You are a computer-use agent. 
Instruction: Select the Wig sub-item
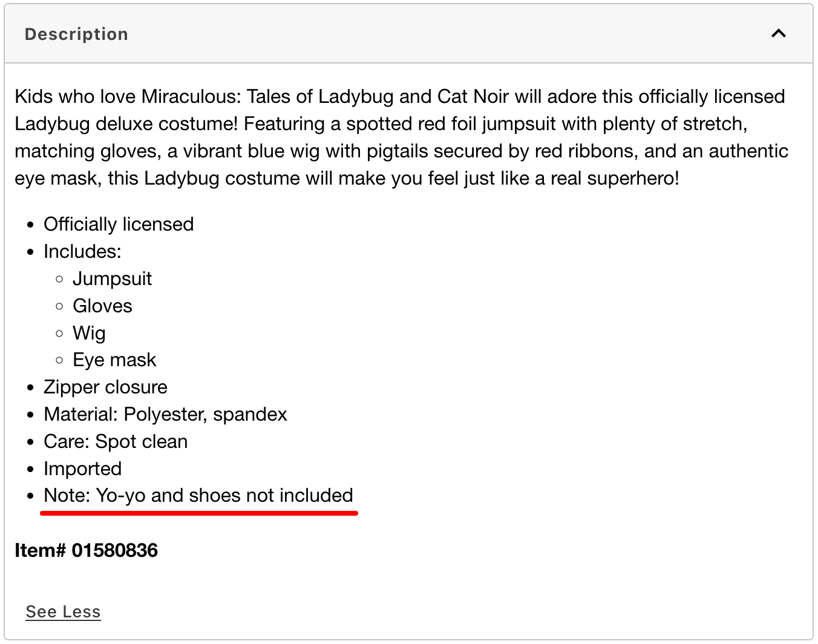(x=89, y=333)
